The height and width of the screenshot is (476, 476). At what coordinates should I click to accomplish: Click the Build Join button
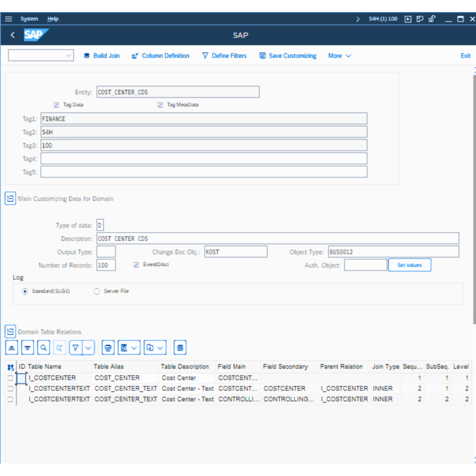click(x=101, y=55)
